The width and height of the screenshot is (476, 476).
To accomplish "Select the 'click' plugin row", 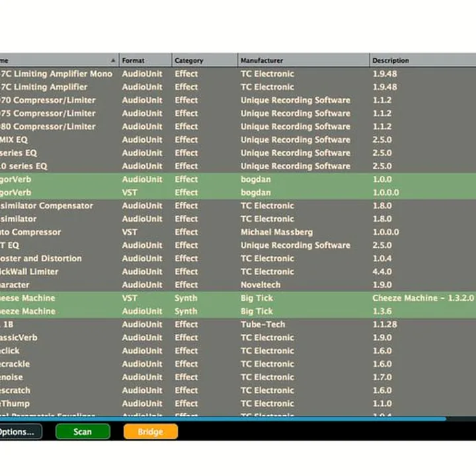I will [238, 350].
